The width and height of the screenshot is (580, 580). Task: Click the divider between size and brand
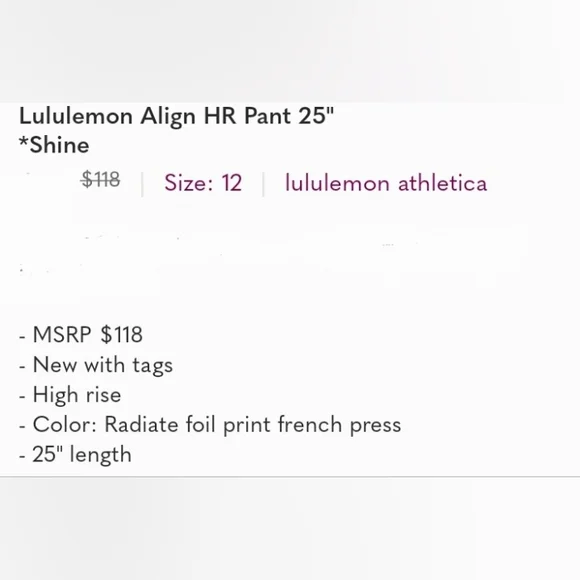point(263,184)
